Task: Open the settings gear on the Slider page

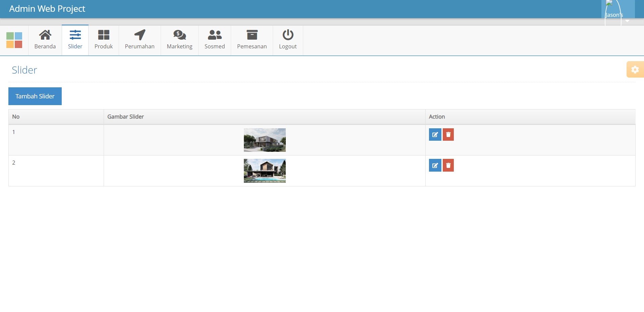Action: point(635,70)
